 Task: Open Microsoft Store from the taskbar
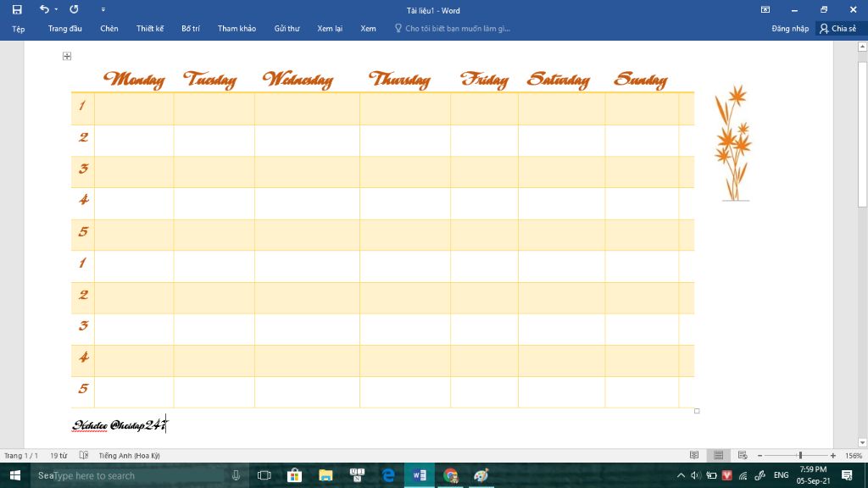click(294, 475)
